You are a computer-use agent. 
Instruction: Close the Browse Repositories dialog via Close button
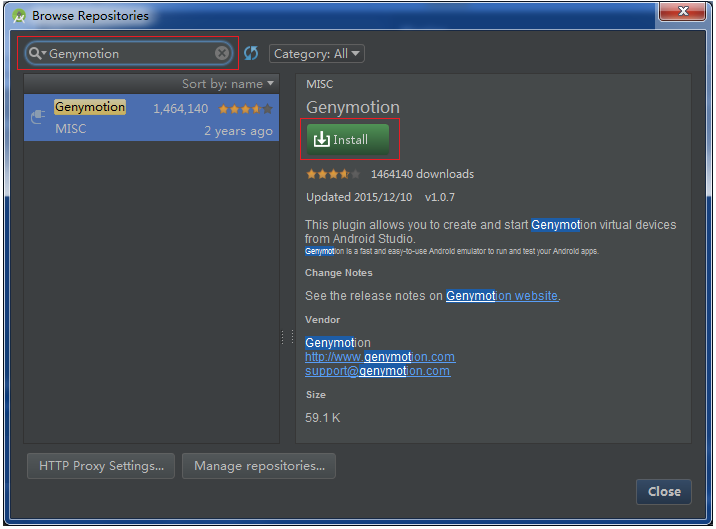pos(663,492)
